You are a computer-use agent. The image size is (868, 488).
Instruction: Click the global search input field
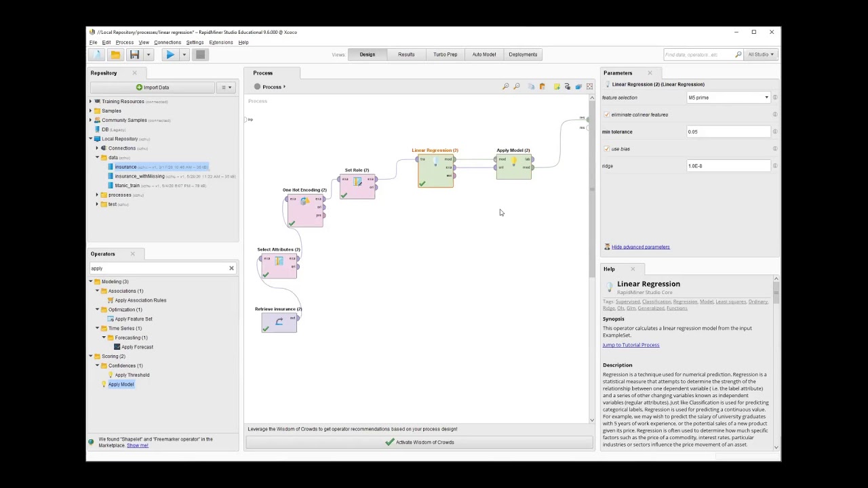(x=698, y=54)
